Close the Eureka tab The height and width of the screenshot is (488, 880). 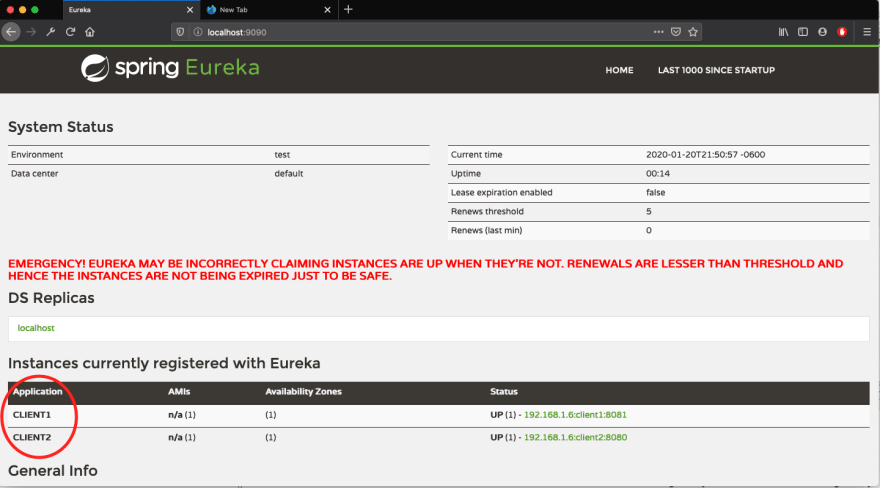point(190,10)
